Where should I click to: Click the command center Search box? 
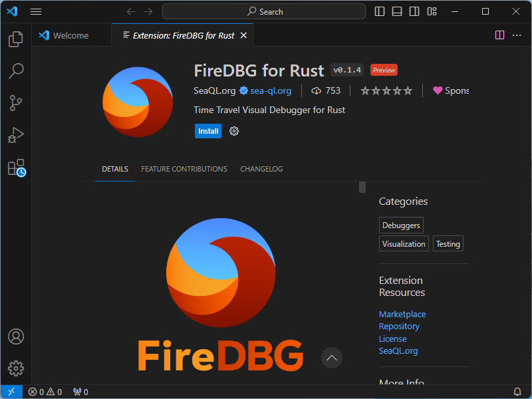pyautogui.click(x=264, y=11)
